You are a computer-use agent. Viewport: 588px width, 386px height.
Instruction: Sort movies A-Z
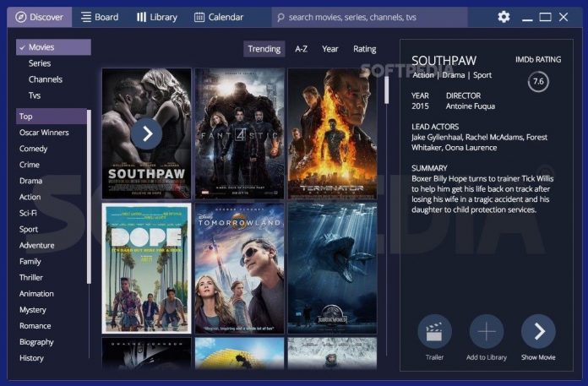[x=301, y=49]
